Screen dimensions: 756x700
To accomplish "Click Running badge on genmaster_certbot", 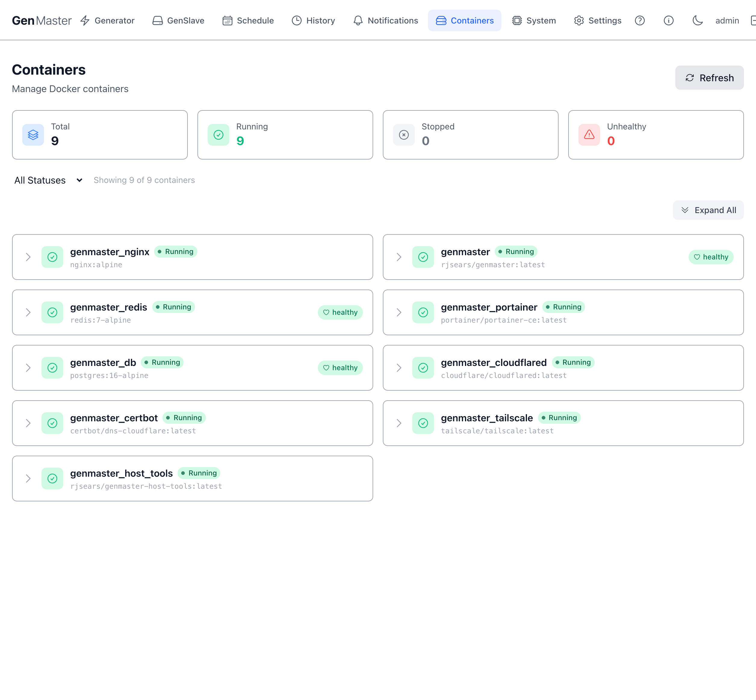I will pos(184,417).
